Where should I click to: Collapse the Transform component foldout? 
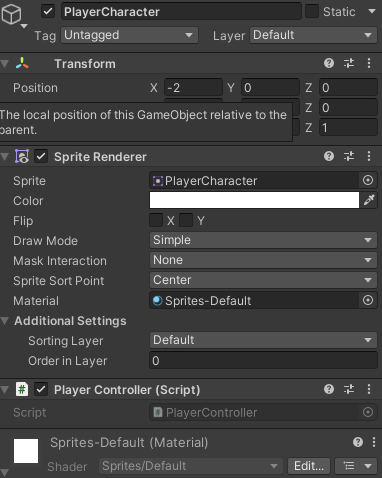point(5,64)
